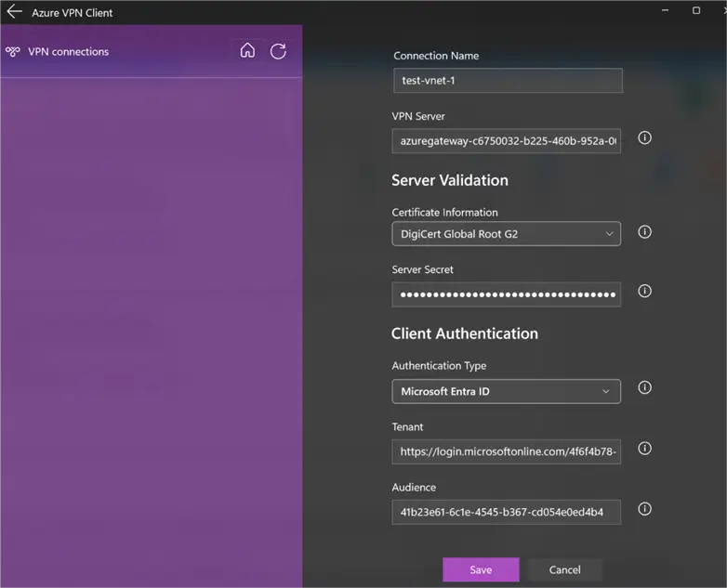The height and width of the screenshot is (588, 727).
Task: Select the VPN connections header label
Action: [68, 51]
